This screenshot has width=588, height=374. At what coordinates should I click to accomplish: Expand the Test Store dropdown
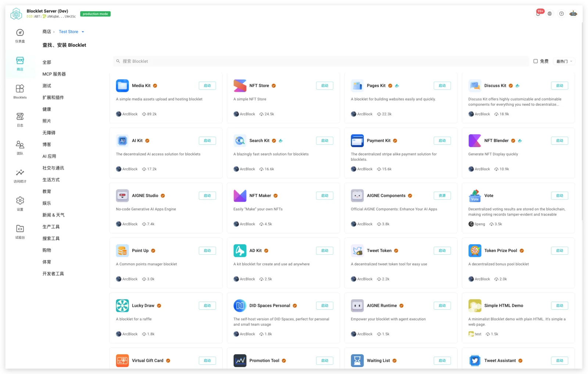[72, 32]
